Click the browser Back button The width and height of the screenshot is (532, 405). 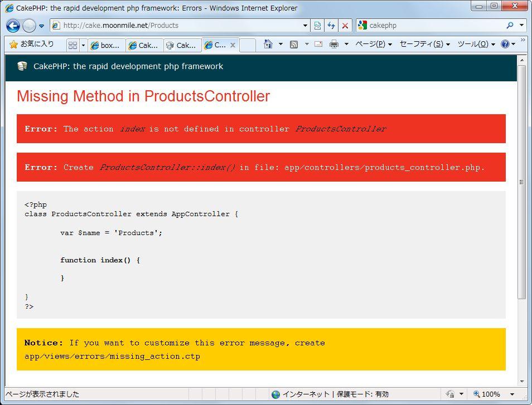click(x=13, y=26)
